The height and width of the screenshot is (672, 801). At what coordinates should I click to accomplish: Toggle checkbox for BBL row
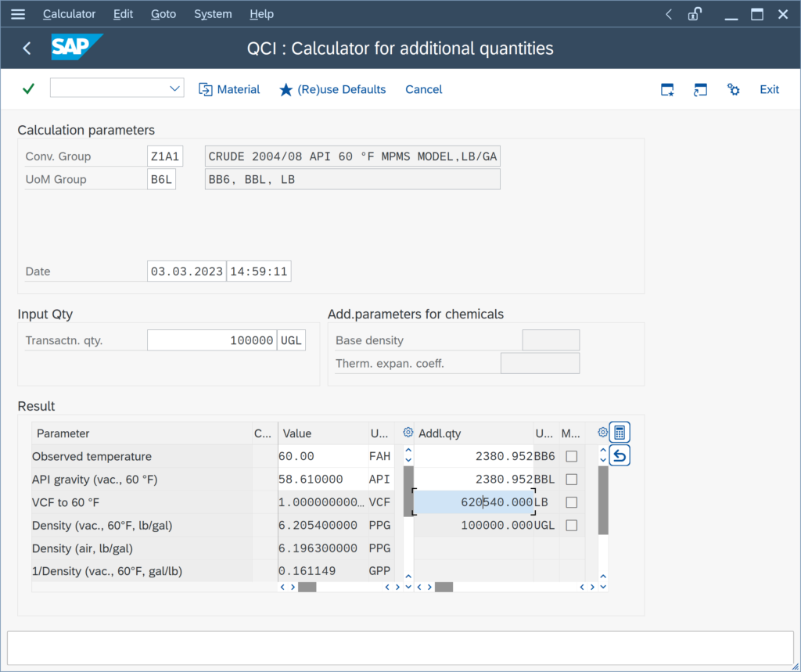[572, 480]
